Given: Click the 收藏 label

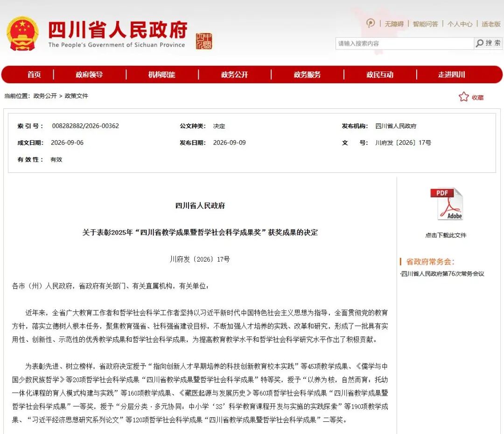Looking at the screenshot, I should pyautogui.click(x=478, y=98).
